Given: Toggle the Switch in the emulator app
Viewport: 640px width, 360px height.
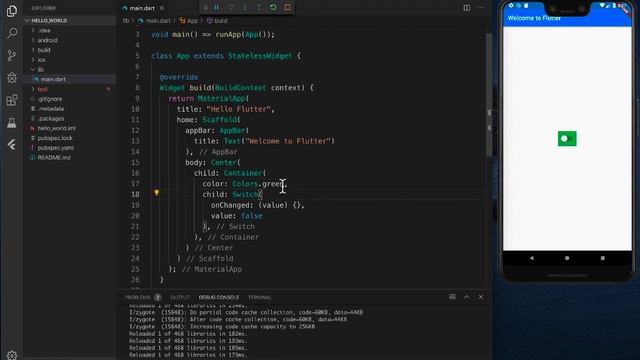Looking at the screenshot, I should 567,139.
